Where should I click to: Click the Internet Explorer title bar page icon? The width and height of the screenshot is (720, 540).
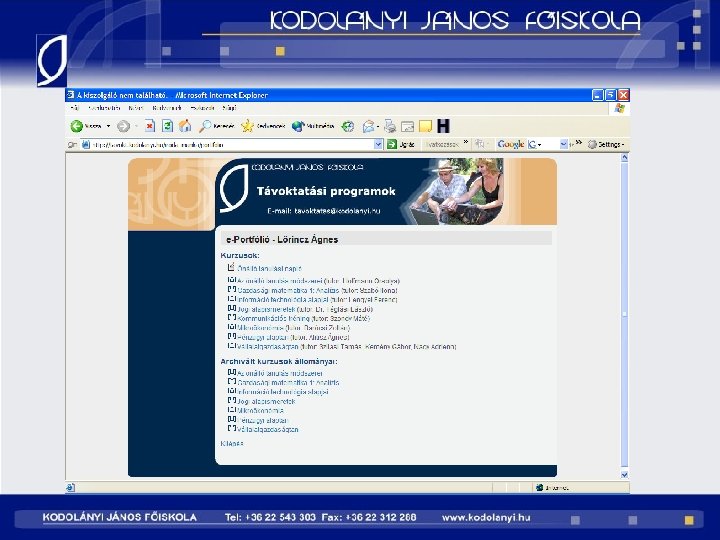(x=70, y=95)
